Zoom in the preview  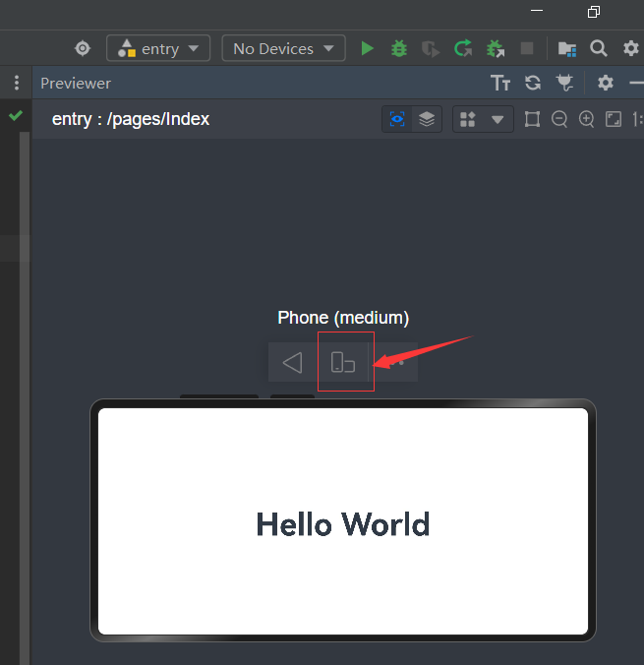click(586, 119)
